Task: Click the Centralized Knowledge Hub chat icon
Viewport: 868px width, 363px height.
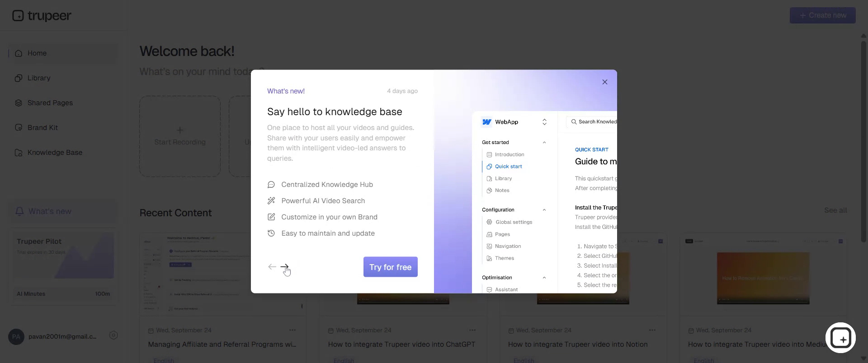Action: [x=271, y=185]
